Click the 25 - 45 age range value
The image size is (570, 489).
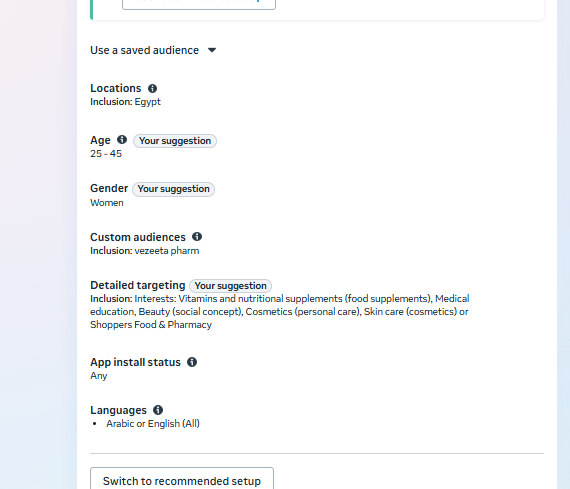click(106, 154)
